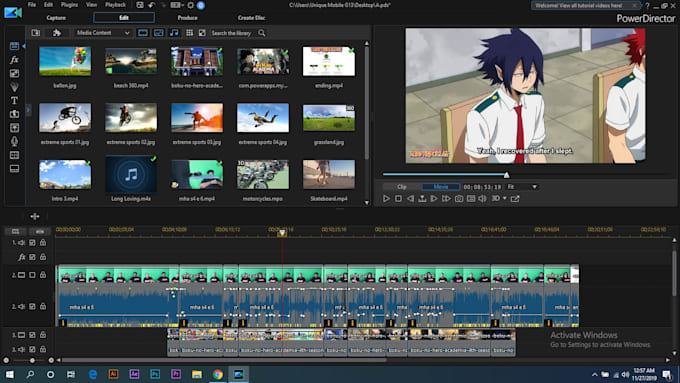Stop the preview playback
Image resolution: width=680 pixels, height=383 pixels.
[x=398, y=199]
